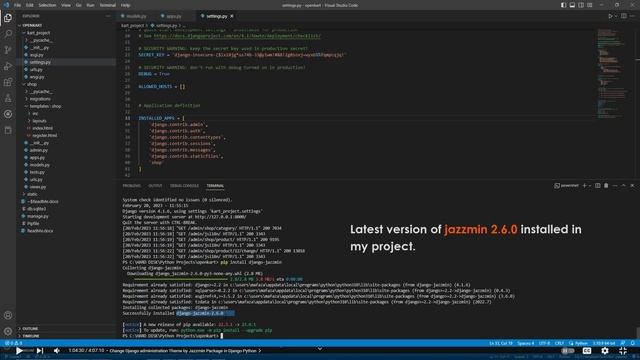Play the video
Viewport: 640px width, 360px height.
19,351
